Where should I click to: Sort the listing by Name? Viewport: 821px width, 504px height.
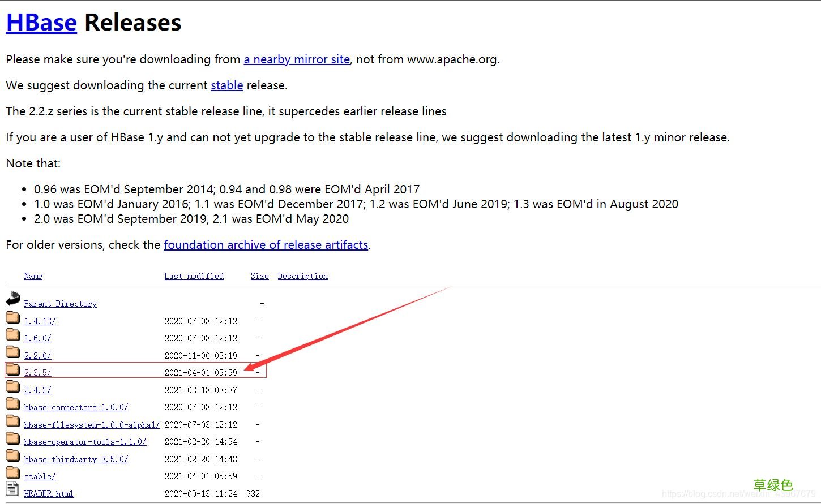pos(33,276)
